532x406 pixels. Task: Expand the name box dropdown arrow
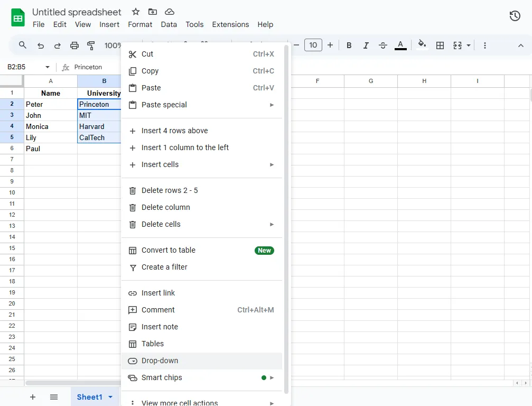point(47,67)
